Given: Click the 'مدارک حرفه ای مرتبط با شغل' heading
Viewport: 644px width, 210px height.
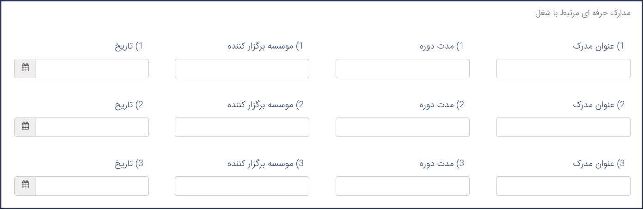Looking at the screenshot, I should 582,13.
